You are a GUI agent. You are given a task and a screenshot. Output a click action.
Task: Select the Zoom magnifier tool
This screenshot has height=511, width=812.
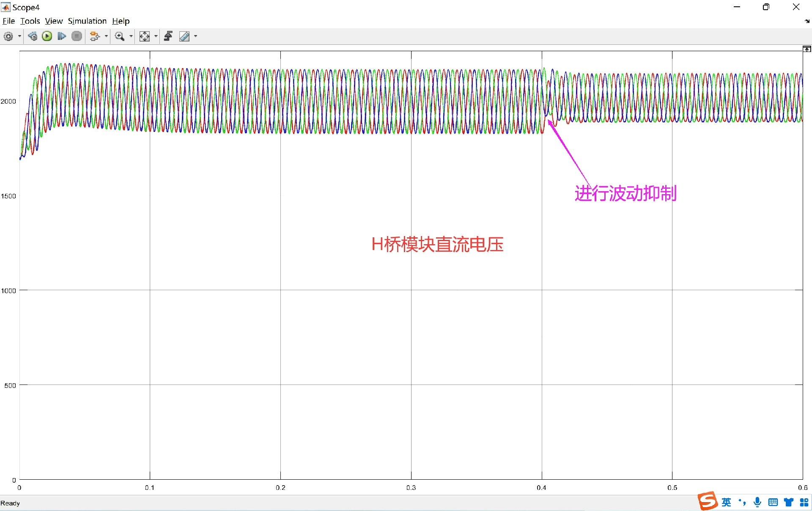coord(120,36)
